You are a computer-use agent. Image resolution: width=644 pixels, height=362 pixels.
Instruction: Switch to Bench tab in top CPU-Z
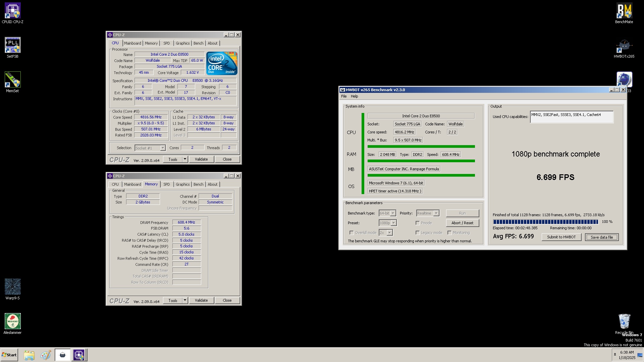(198, 43)
